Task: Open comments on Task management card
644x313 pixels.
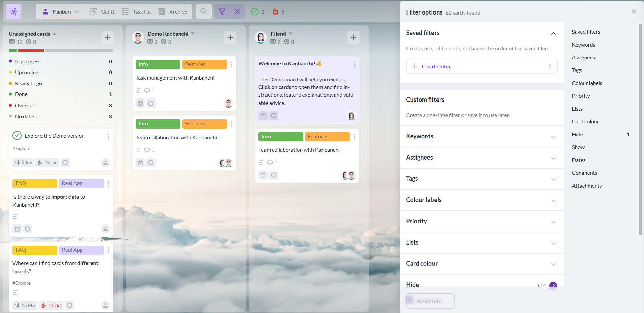Action: point(149,90)
